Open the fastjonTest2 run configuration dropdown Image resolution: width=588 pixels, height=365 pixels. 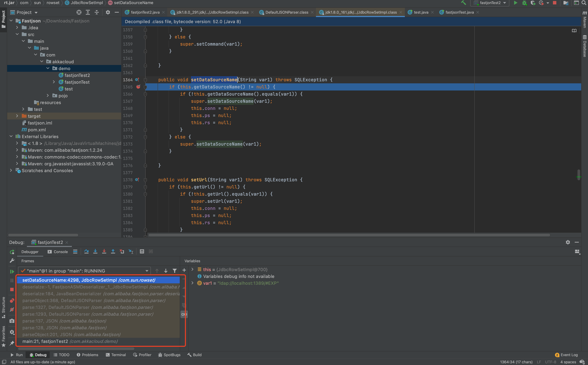pos(490,3)
